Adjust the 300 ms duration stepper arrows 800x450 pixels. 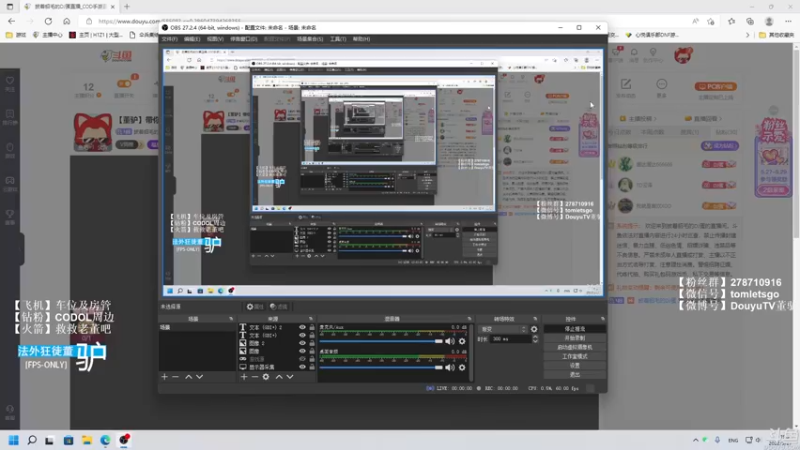tap(535, 339)
